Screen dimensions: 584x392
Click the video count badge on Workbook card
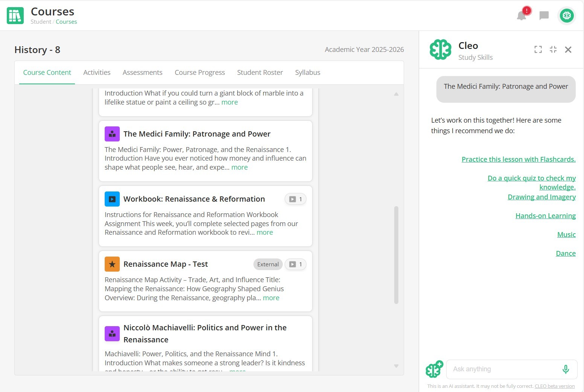[x=296, y=199]
